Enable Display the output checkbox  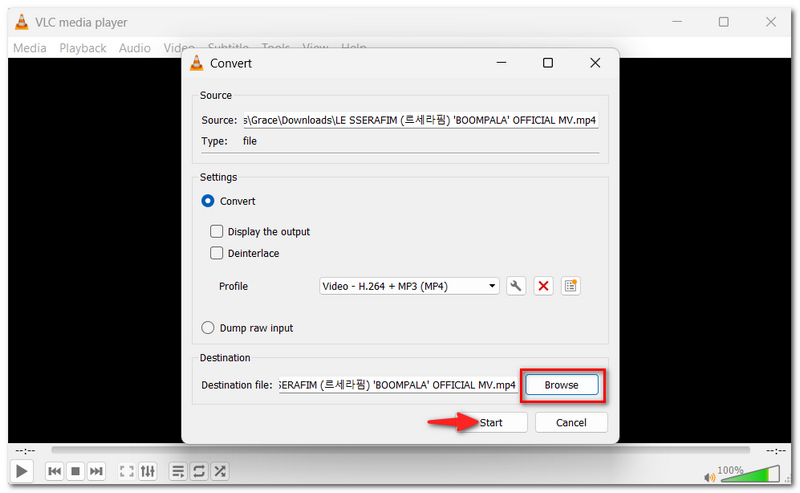coord(216,232)
